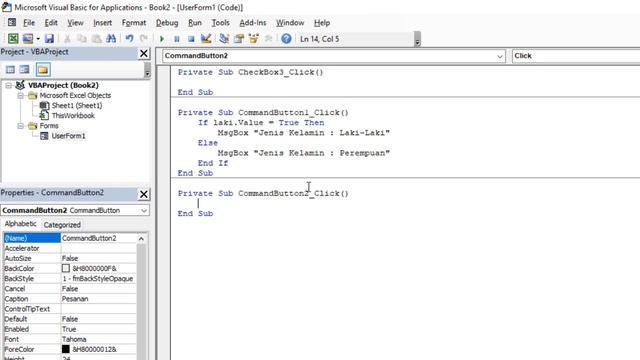Click the form control icon beside File menu
This screenshot has height=360, width=640.
(x=12, y=22)
